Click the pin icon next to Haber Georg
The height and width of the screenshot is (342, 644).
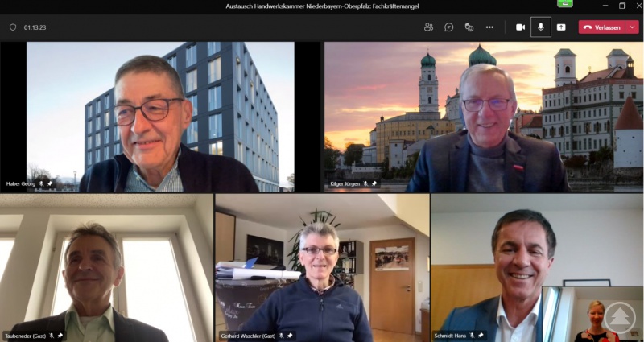pos(50,184)
